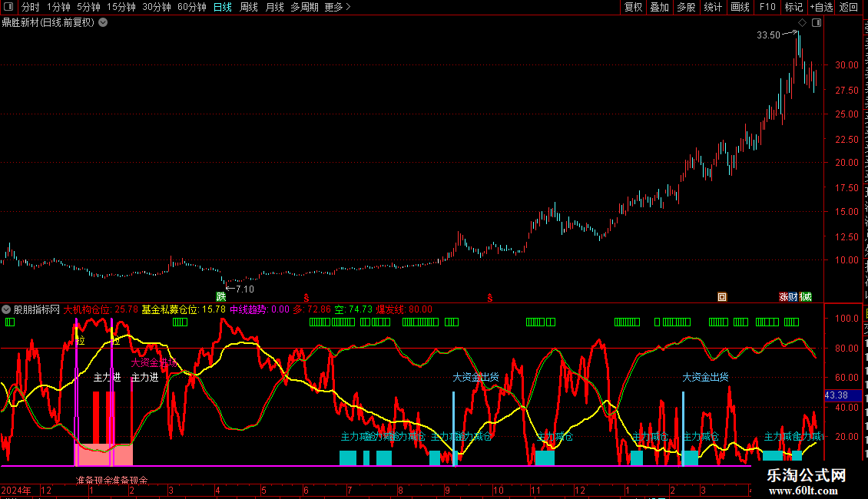
Task: Open the F10 company info
Action: [x=767, y=7]
